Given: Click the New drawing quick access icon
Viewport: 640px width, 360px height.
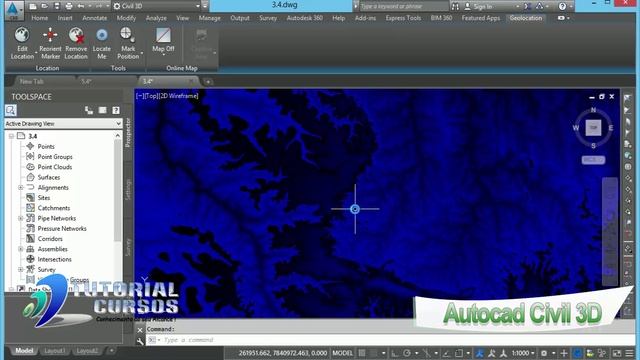Looking at the screenshot, I should 33,6.
